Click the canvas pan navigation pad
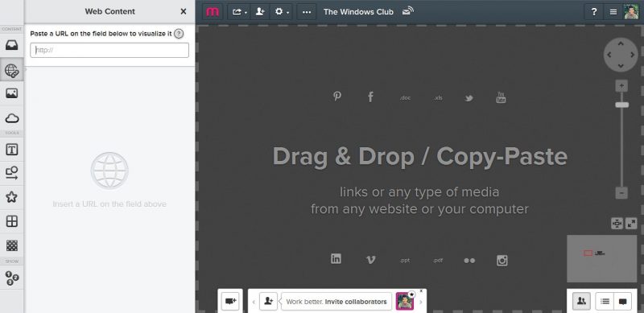The width and height of the screenshot is (644, 313). point(621,55)
